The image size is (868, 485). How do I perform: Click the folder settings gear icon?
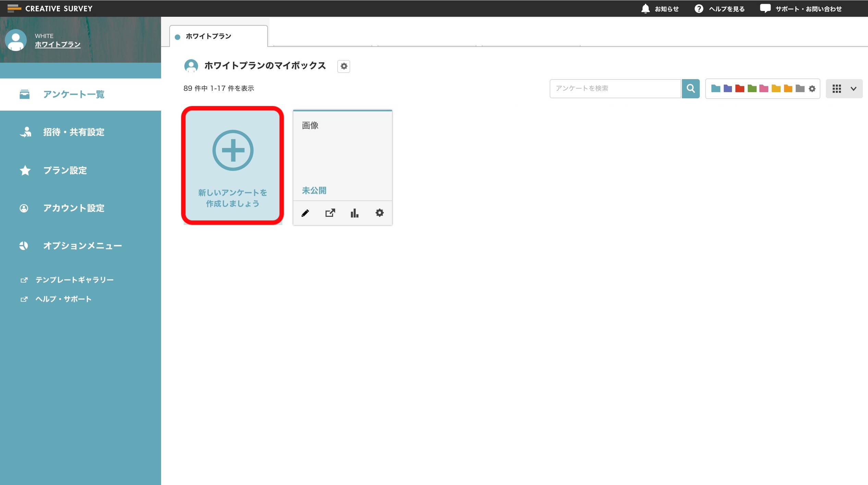812,89
